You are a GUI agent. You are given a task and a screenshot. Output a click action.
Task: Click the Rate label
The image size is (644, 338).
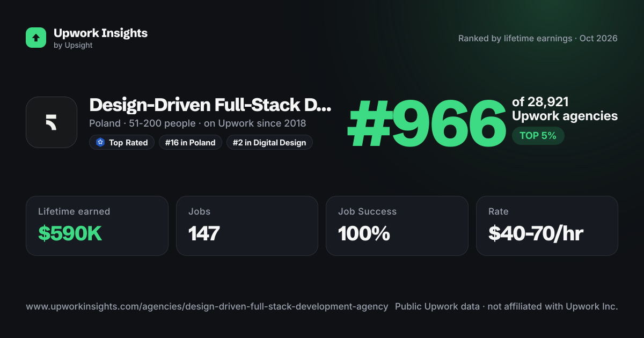pyautogui.click(x=498, y=211)
